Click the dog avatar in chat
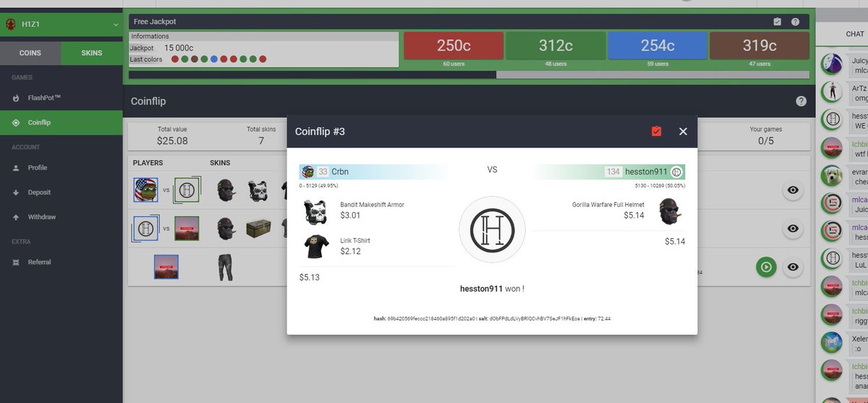This screenshot has width=868, height=403. click(833, 176)
